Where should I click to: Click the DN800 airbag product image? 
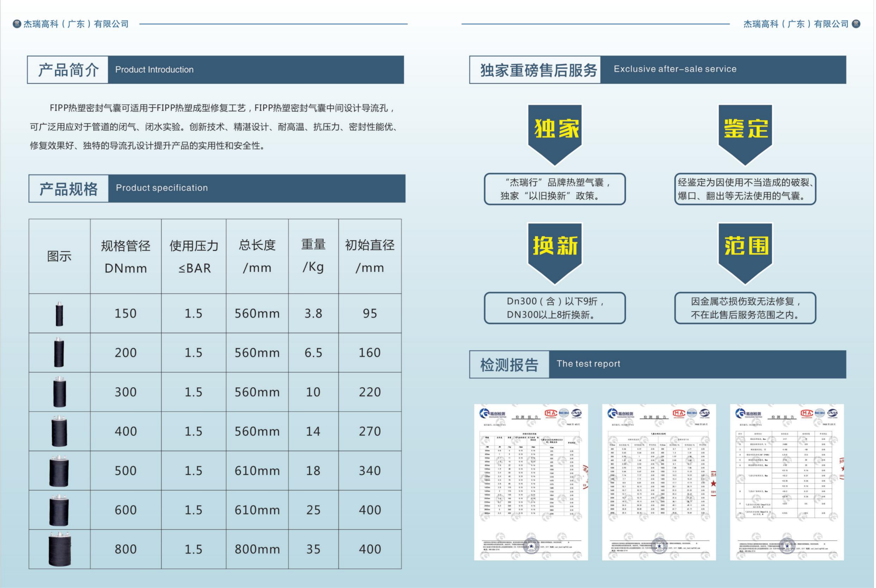(59, 549)
